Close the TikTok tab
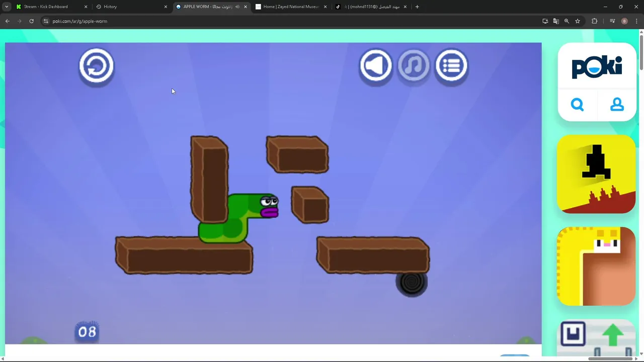Image resolution: width=644 pixels, height=362 pixels. [x=405, y=7]
